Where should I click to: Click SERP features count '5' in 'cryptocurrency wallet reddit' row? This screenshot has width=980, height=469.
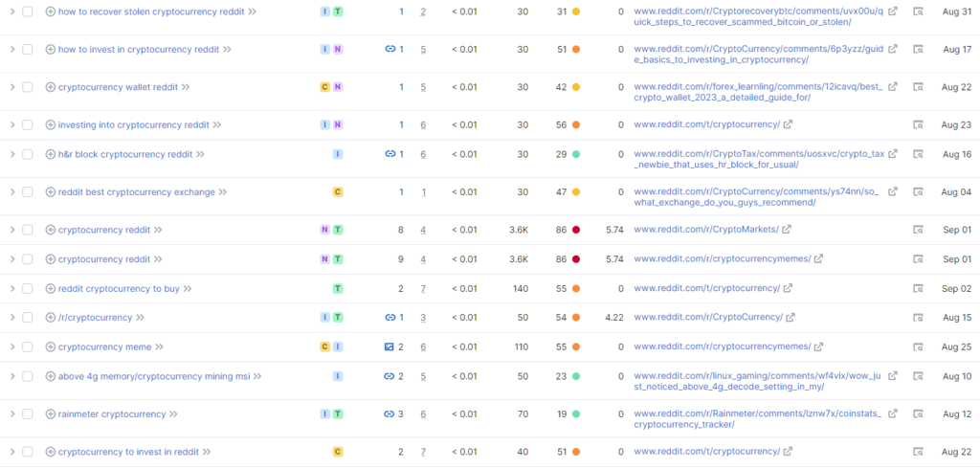click(423, 87)
